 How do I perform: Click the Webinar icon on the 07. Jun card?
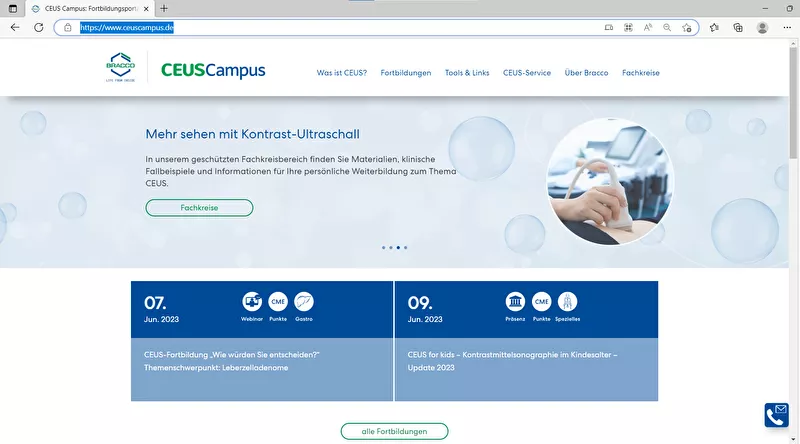[252, 302]
